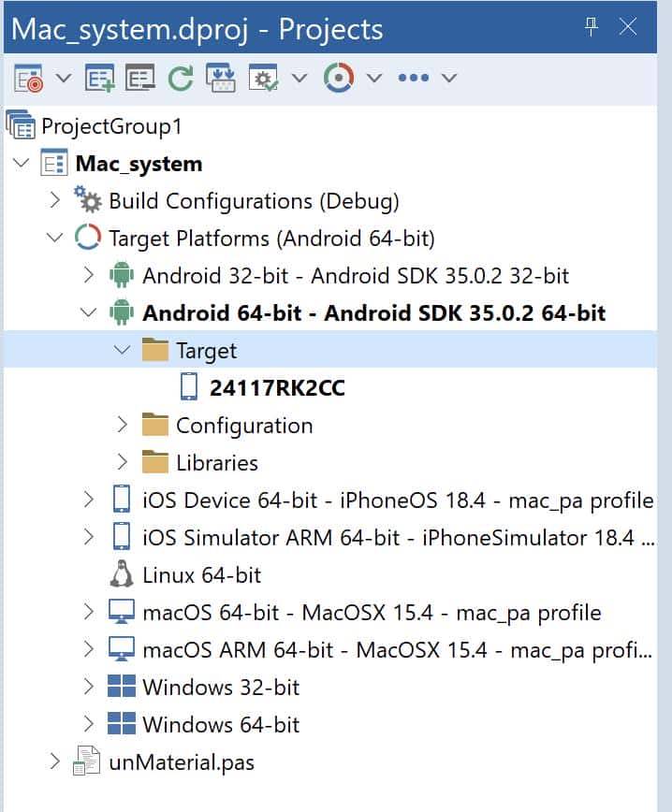The width and height of the screenshot is (672, 812).
Task: Open dropdown arrow beside View icon
Action: 64,79
